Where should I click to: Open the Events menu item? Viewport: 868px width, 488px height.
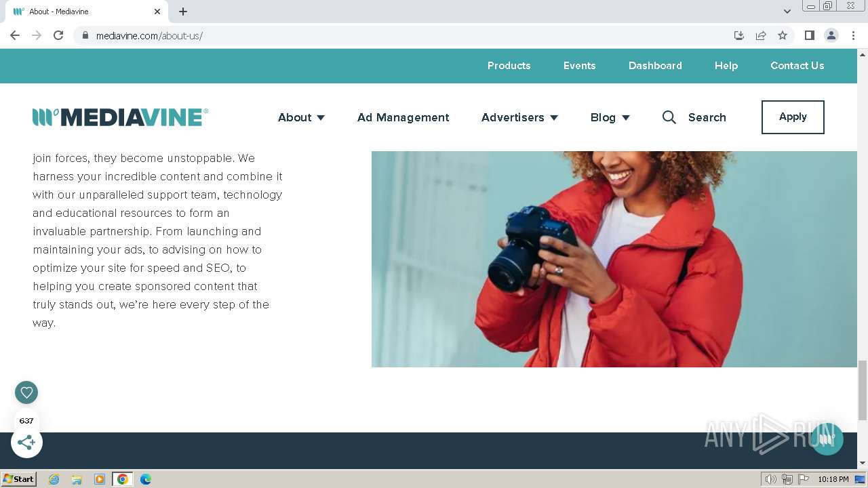(579, 66)
